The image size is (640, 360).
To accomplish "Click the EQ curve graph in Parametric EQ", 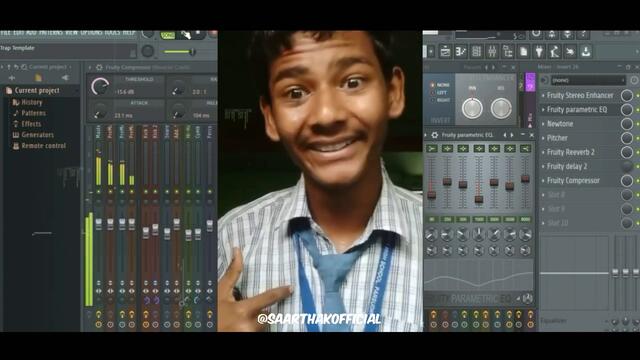I will [x=478, y=276].
